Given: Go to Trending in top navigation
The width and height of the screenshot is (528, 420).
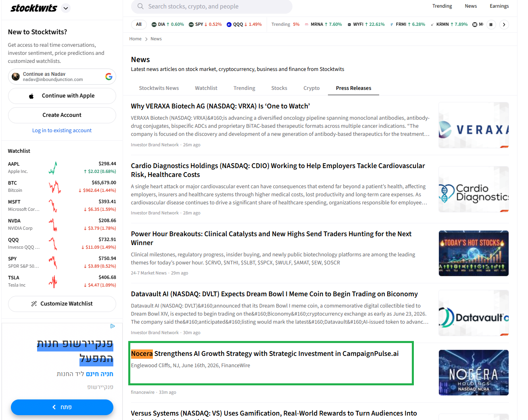Looking at the screenshot, I should pyautogui.click(x=442, y=6).
